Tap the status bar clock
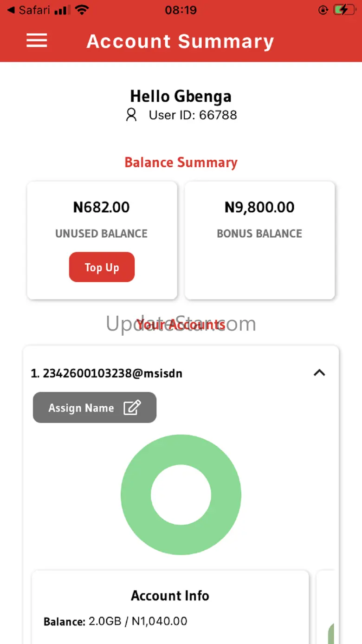 tap(181, 10)
